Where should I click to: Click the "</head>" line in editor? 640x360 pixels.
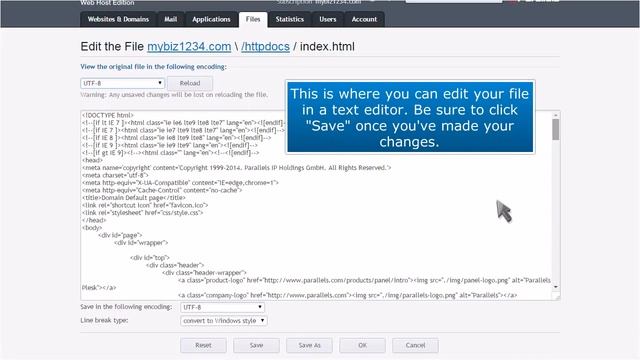tap(94, 220)
